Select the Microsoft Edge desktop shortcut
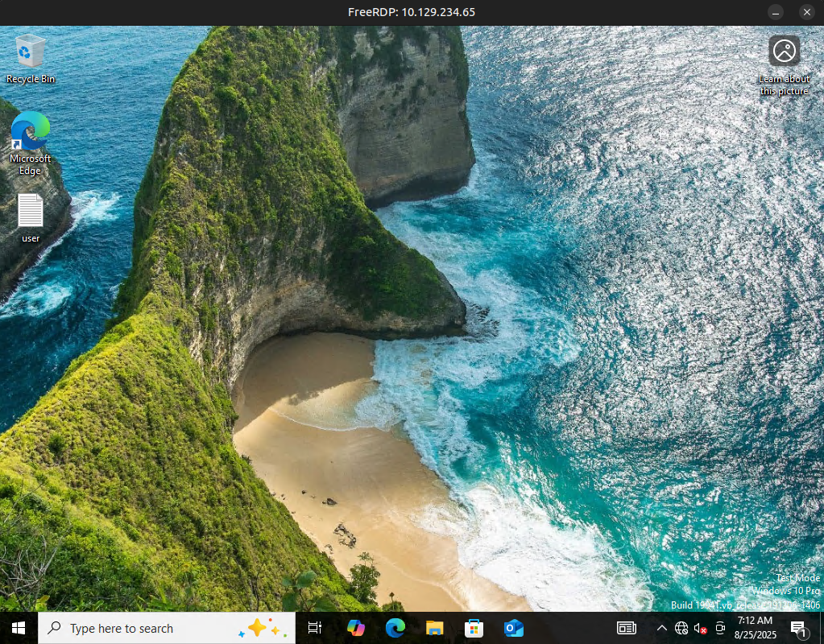The height and width of the screenshot is (644, 824). point(31,137)
